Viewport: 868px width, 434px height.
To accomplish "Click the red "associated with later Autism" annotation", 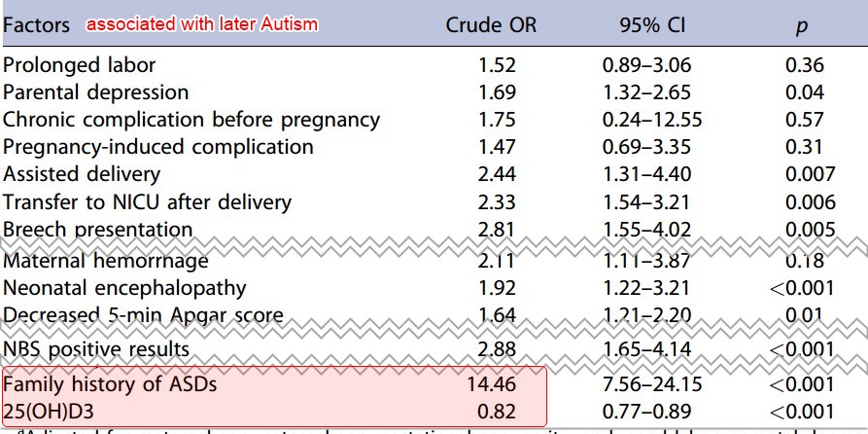I will tap(202, 24).
